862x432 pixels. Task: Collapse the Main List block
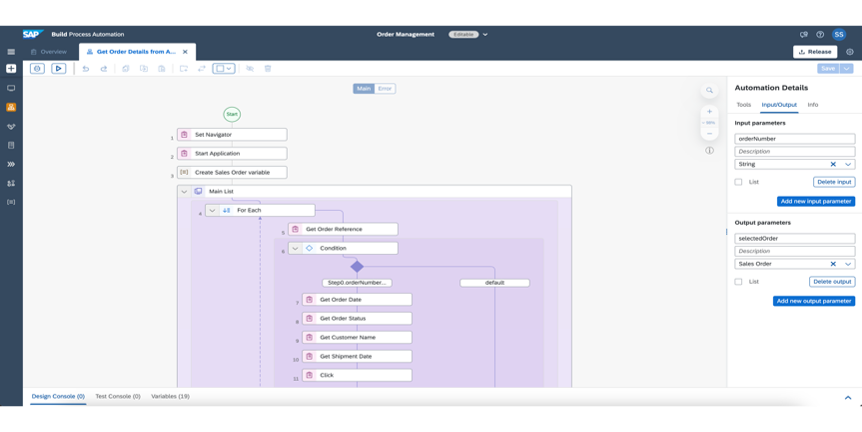184,191
